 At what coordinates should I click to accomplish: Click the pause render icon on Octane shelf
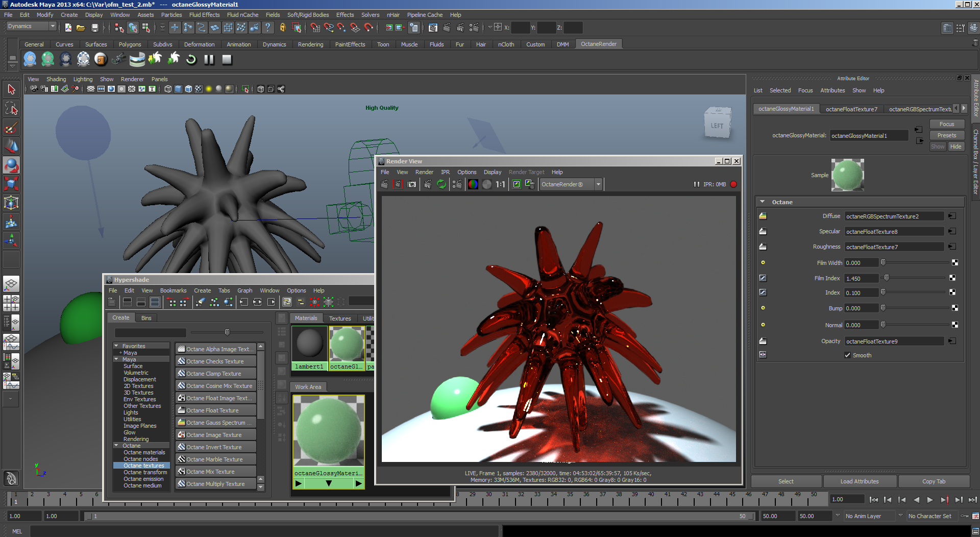click(209, 60)
